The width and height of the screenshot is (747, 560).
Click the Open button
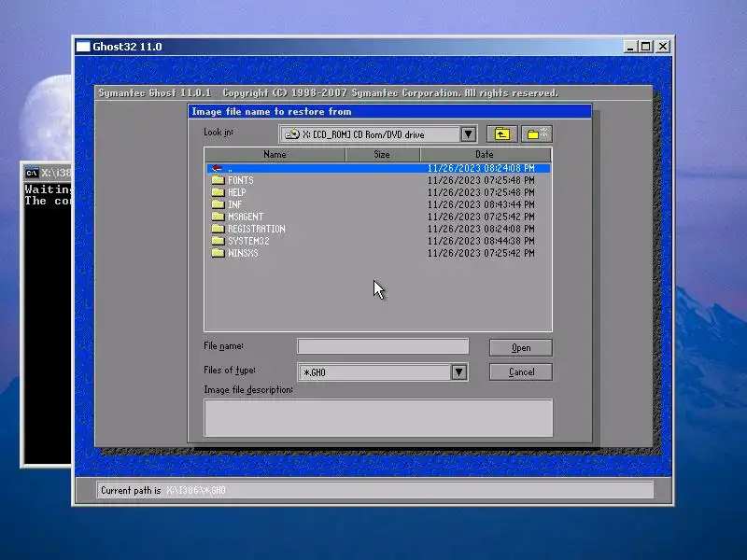521,347
